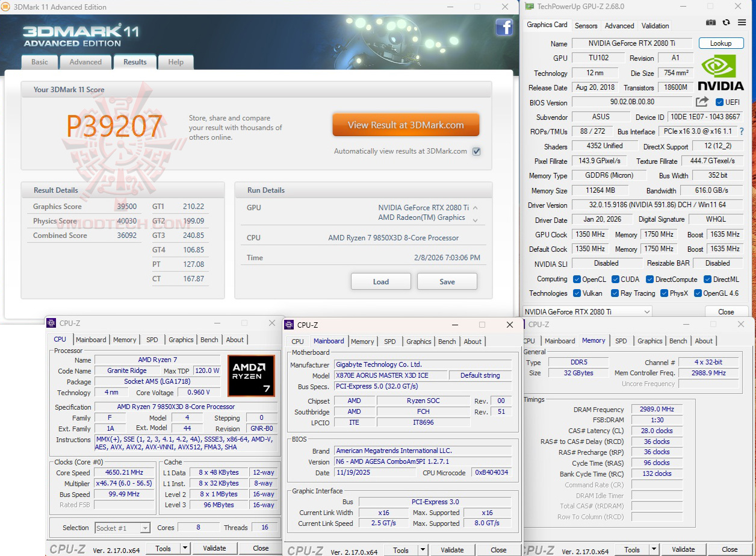This screenshot has height=556, width=756.
Task: Open SPD tab in CPU-Z Mainboard window
Action: (390, 342)
